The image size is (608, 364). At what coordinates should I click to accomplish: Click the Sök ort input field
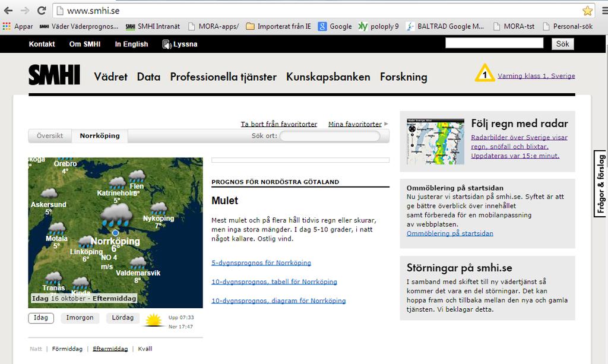330,136
